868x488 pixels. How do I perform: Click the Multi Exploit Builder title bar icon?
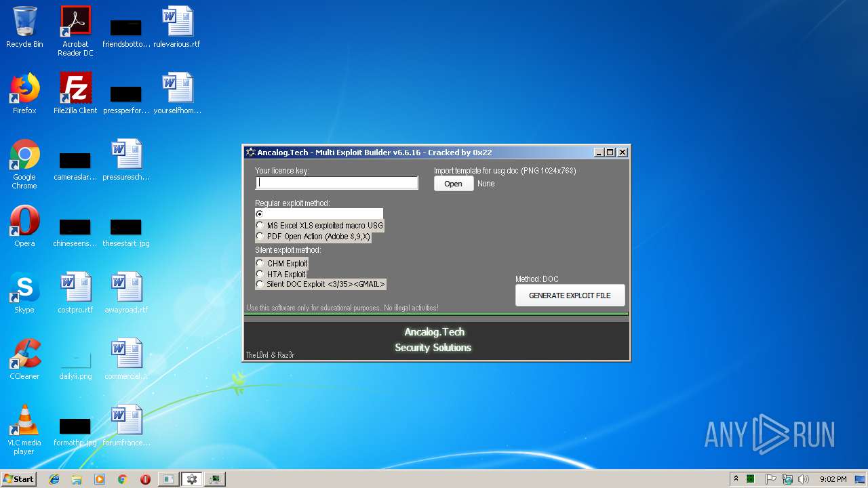pos(251,152)
